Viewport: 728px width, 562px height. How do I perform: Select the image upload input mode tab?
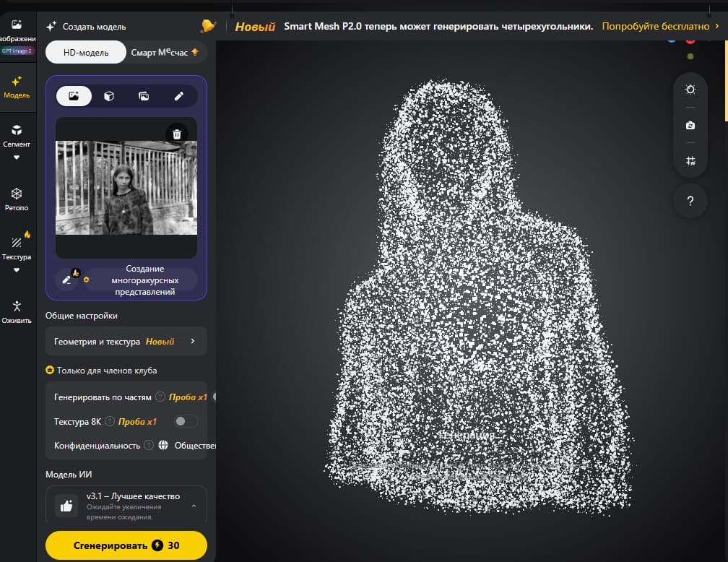pos(74,96)
